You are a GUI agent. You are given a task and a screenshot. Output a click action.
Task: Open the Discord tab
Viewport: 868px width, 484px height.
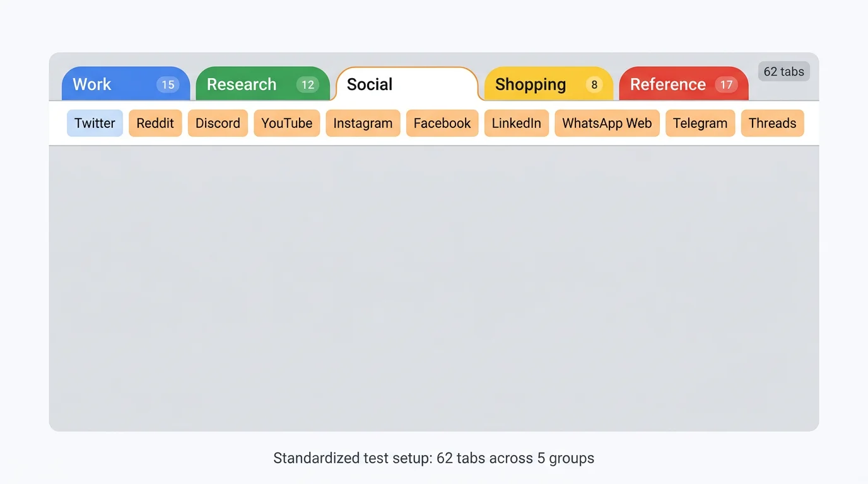[x=218, y=123]
